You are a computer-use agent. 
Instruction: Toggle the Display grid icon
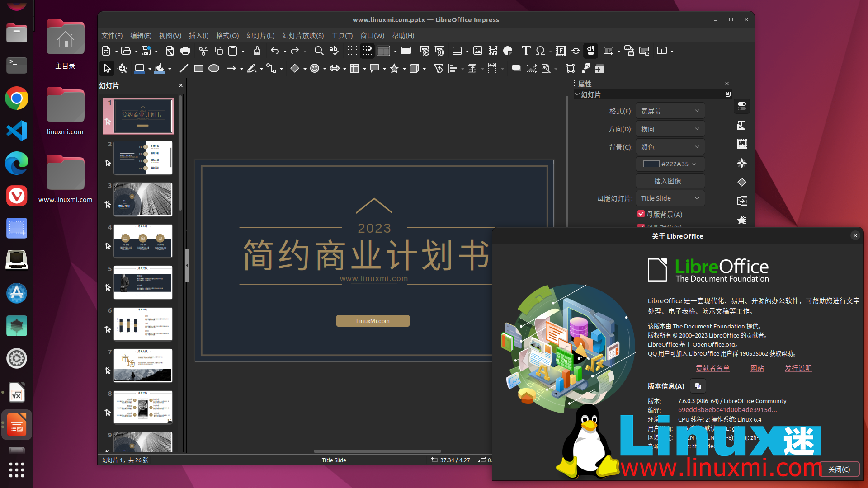[x=353, y=51]
